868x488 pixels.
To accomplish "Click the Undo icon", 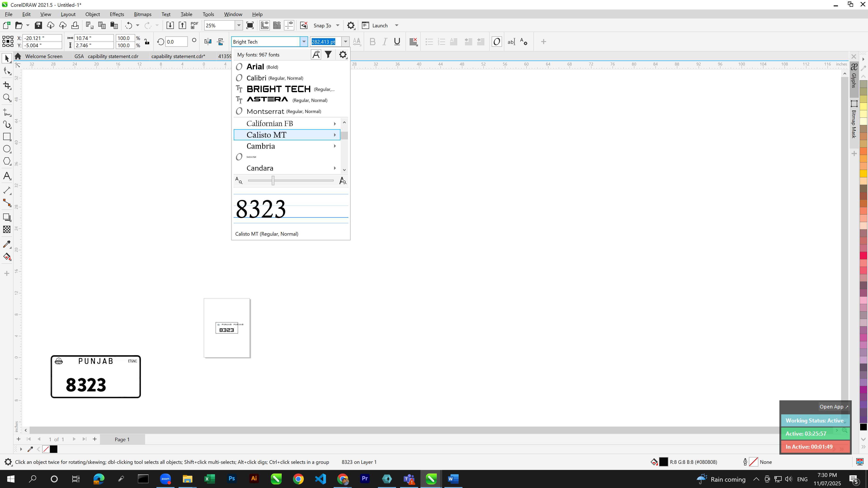I will 128,25.
